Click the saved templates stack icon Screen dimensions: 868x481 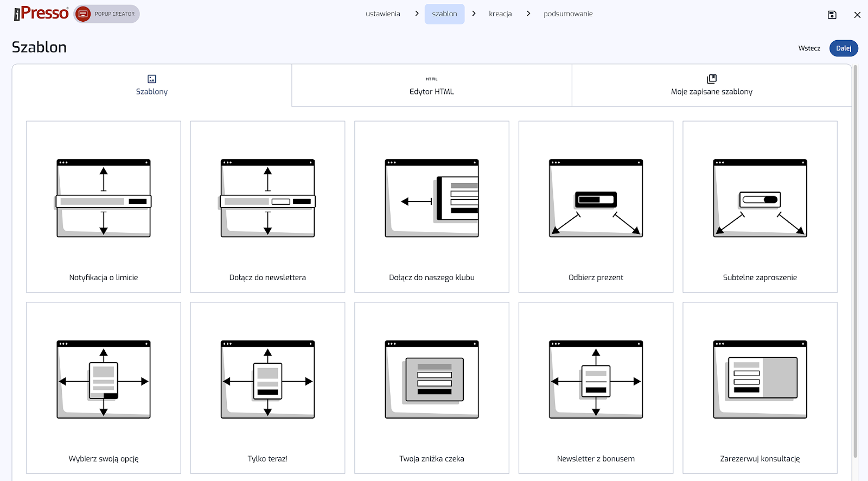[712, 79]
